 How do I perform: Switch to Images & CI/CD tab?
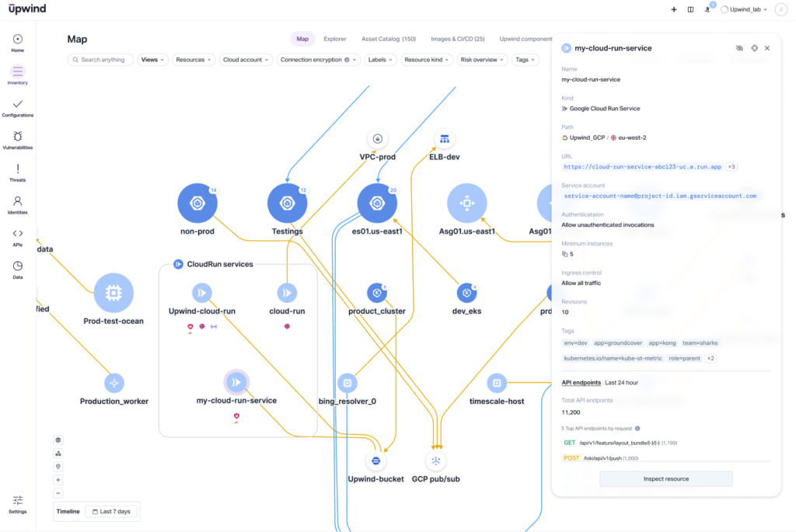[457, 39]
